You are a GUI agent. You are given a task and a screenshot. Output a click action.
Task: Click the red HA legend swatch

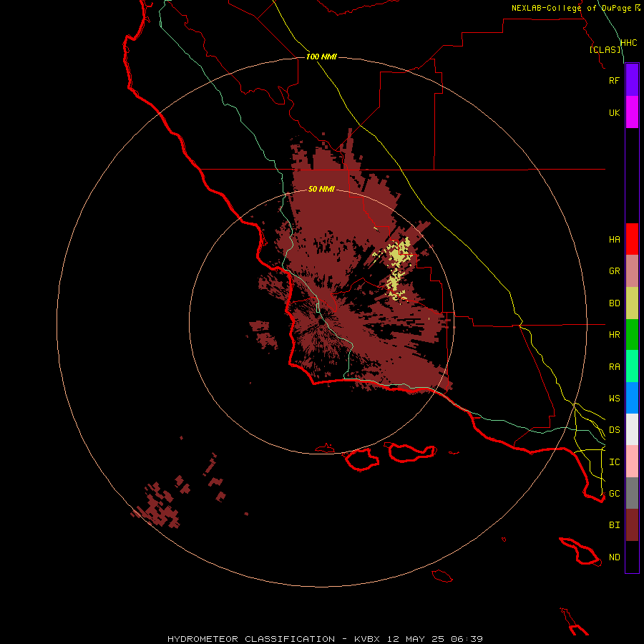632,239
